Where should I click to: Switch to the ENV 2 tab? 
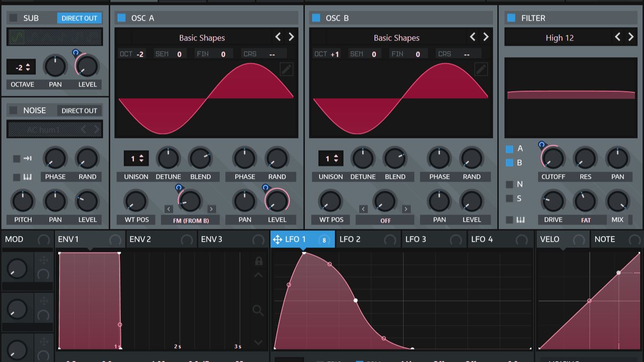pos(162,239)
